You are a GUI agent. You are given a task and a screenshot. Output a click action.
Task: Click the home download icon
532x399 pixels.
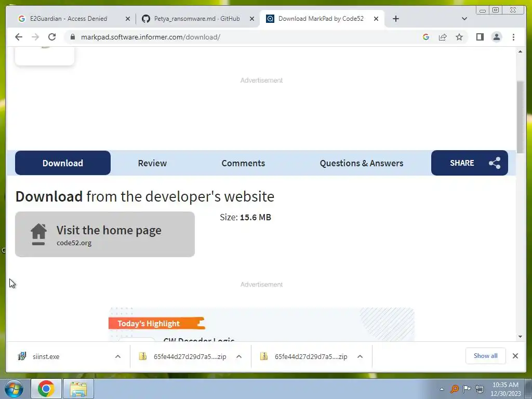[38, 234]
